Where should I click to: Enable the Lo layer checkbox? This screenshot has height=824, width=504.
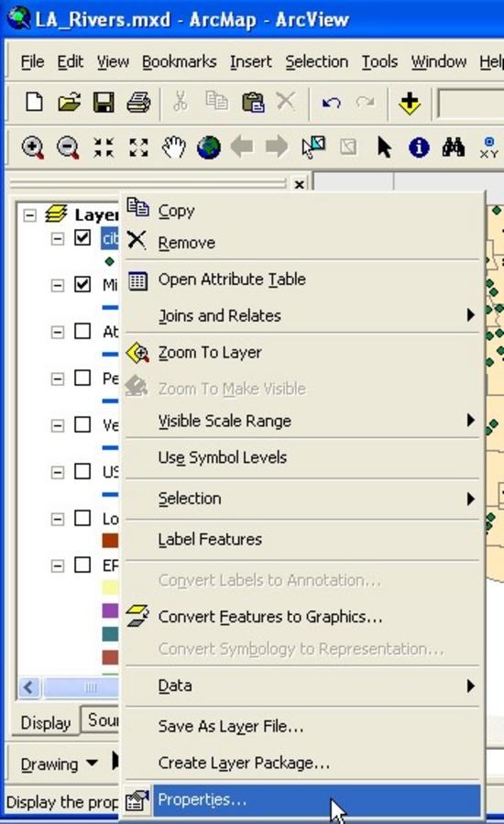coord(82,518)
